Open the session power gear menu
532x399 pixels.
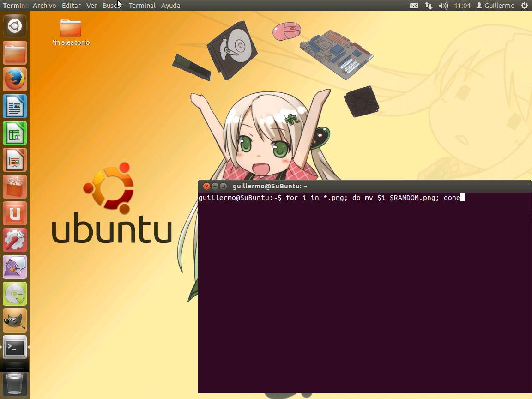tap(525, 6)
